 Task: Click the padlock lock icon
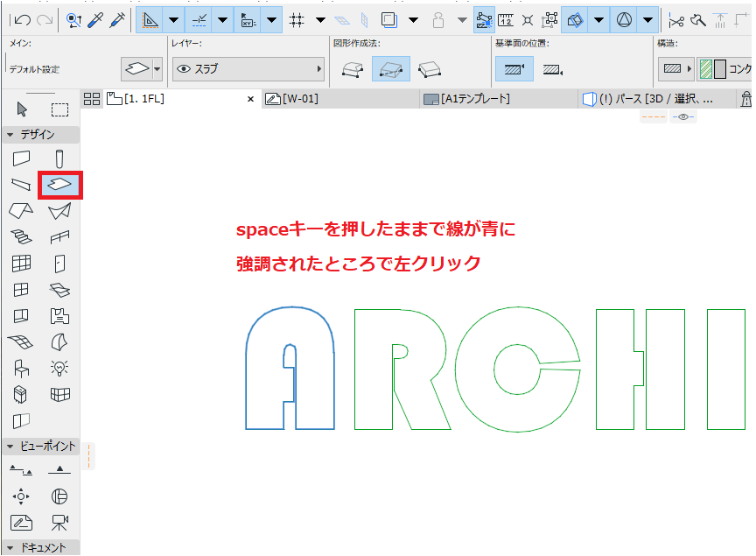coord(438,20)
